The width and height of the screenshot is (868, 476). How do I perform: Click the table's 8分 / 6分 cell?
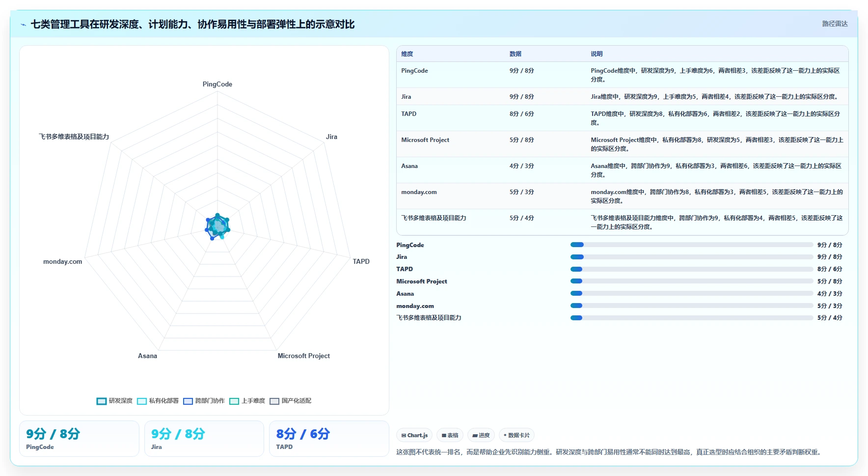521,114
